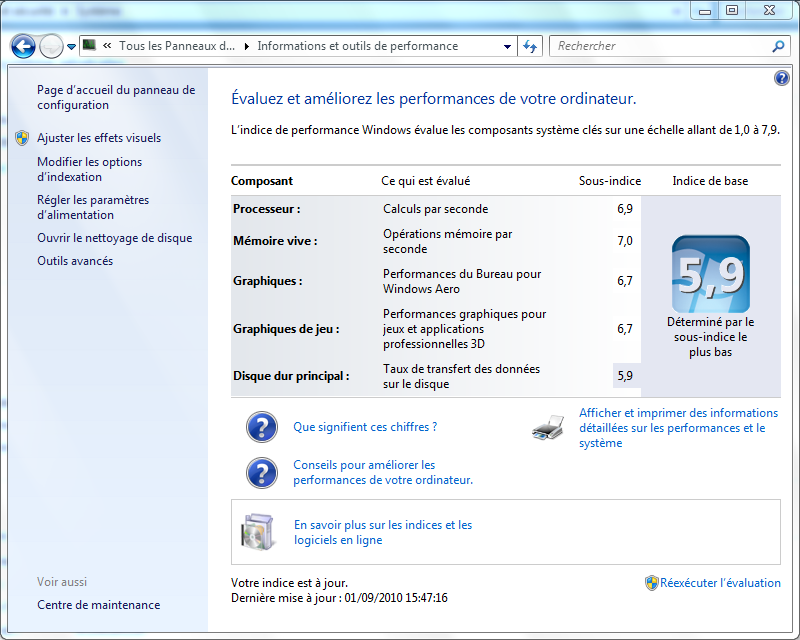Select the 'Graphiques :' row label
Screen dimensions: 800x640
click(x=268, y=281)
